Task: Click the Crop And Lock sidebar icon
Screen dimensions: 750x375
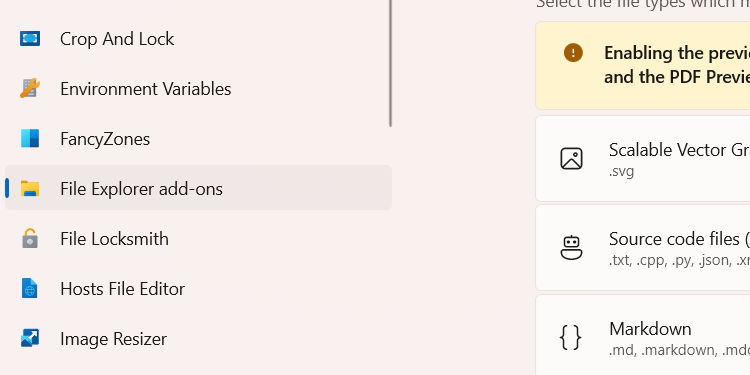Action: [30, 39]
